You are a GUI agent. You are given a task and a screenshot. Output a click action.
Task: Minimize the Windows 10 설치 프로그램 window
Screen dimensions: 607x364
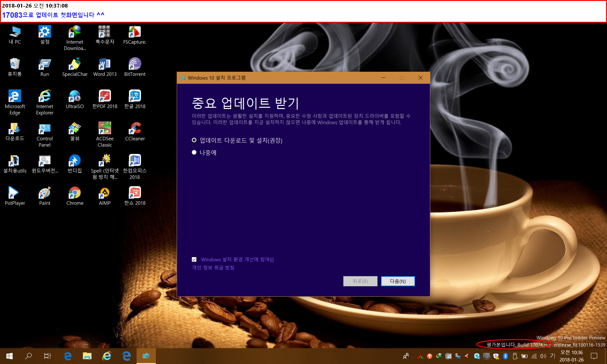383,78
